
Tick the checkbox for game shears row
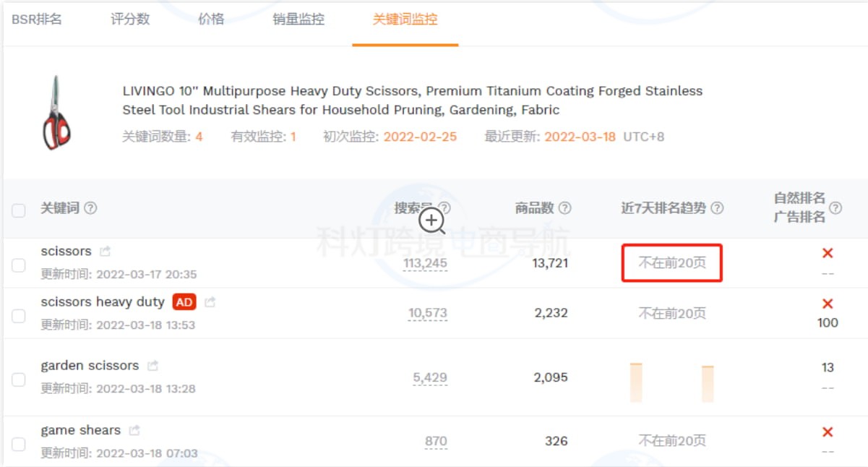pyautogui.click(x=19, y=444)
